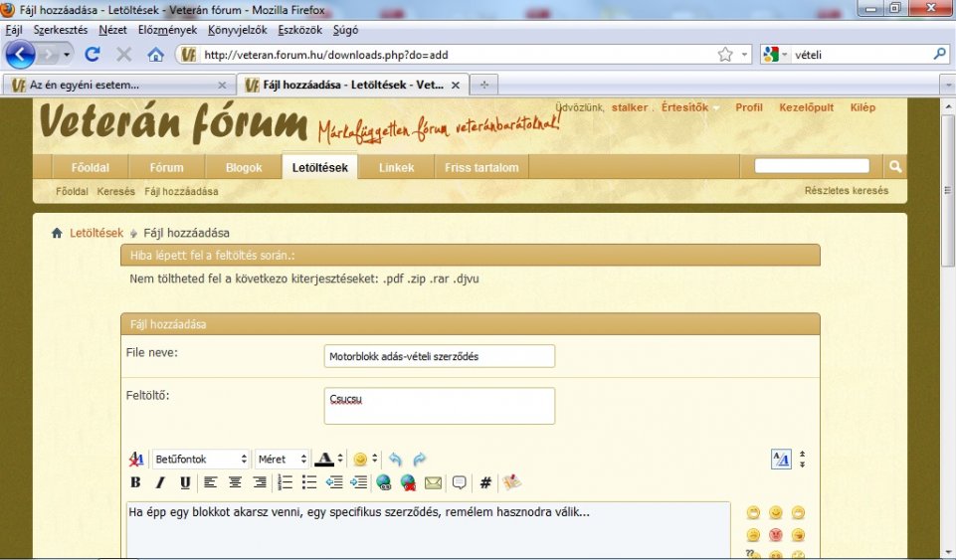Apply italic formatting in the editor
Image resolution: width=956 pixels, height=560 pixels.
[x=159, y=482]
